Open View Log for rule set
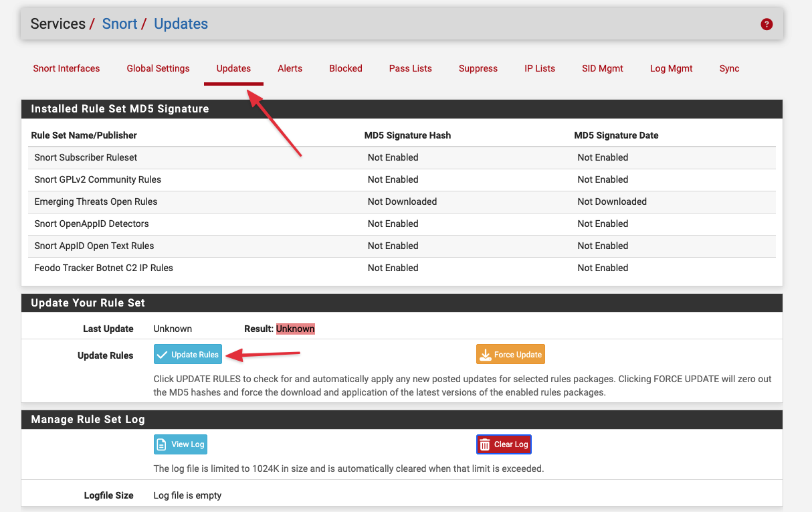The width and height of the screenshot is (812, 512). [180, 444]
